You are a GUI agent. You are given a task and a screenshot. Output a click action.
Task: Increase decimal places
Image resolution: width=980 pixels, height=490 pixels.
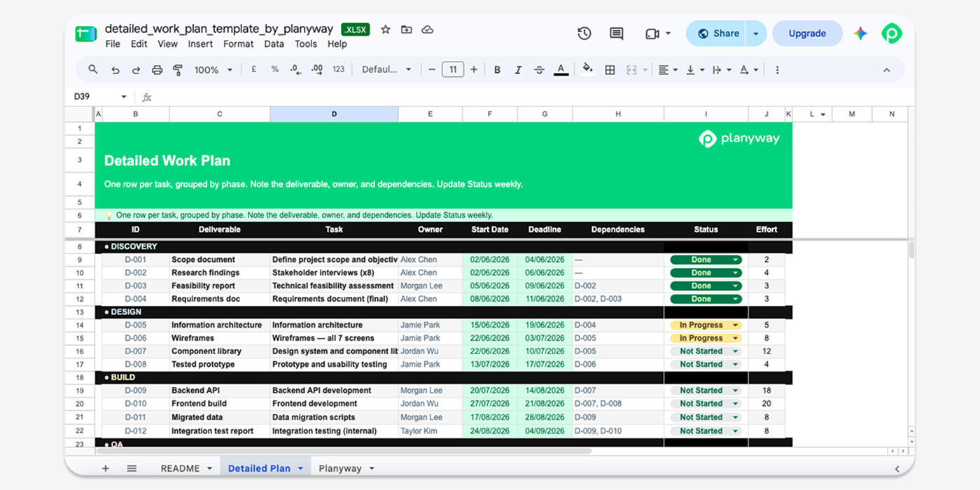(x=317, y=69)
